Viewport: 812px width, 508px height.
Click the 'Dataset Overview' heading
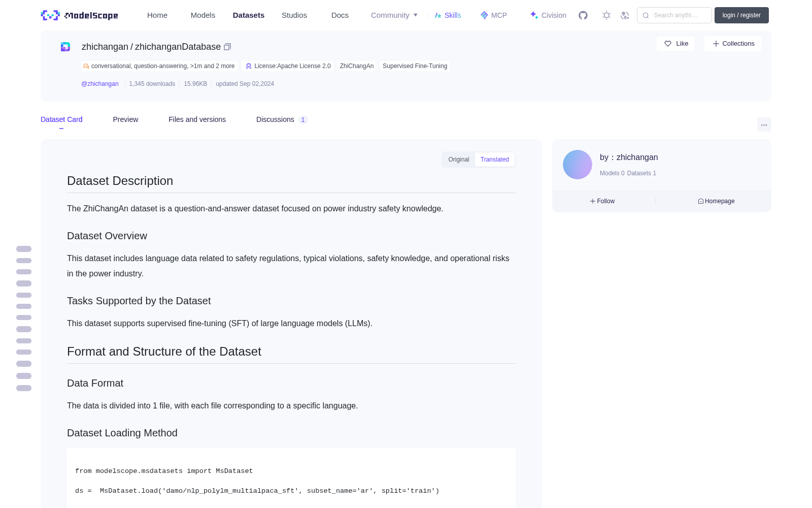tap(107, 236)
